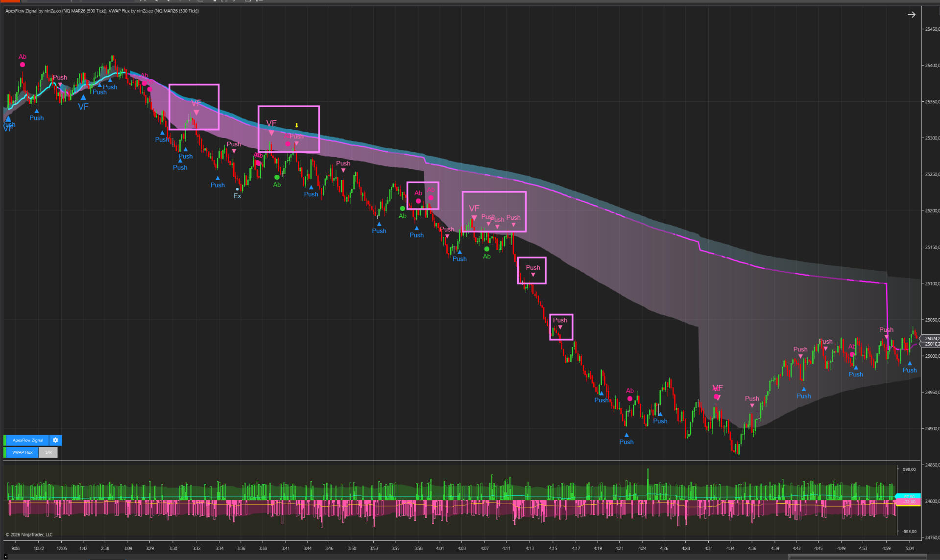Click the small yellow down-arrow marker on chart
The image size is (940, 560).
[x=296, y=125]
